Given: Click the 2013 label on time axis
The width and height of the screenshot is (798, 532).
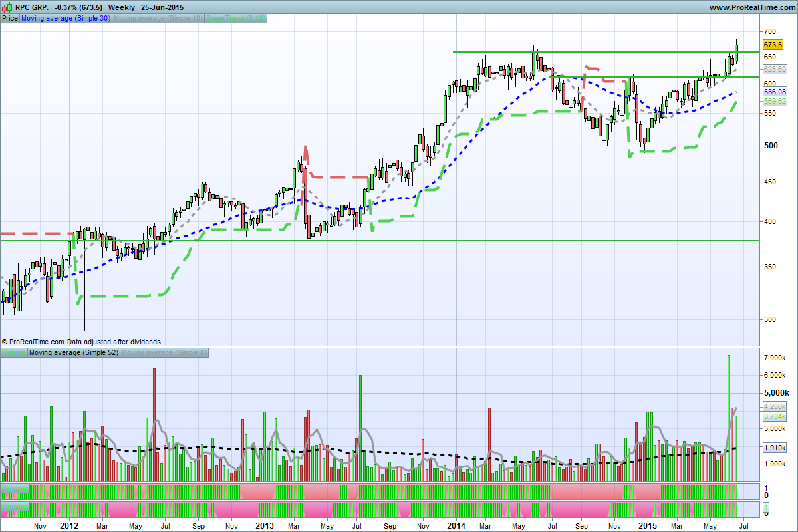Looking at the screenshot, I should click(265, 525).
